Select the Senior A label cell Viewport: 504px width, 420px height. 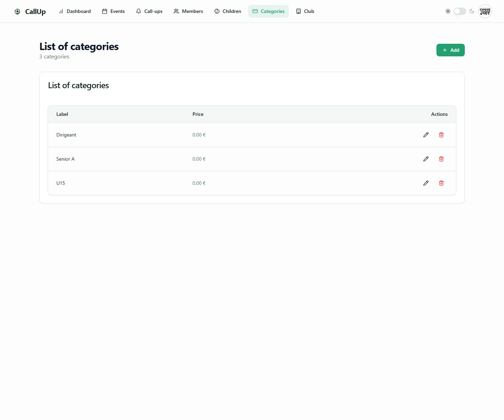pyautogui.click(x=65, y=159)
